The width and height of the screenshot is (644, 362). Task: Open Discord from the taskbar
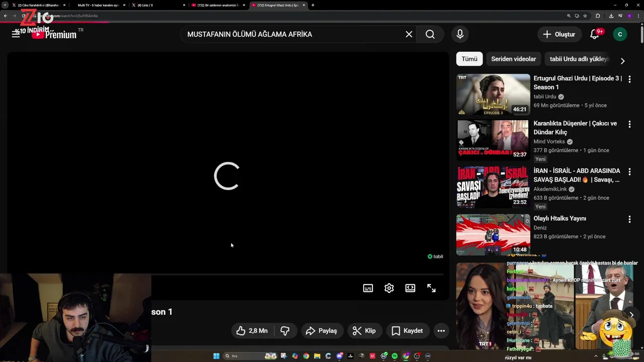point(340,356)
